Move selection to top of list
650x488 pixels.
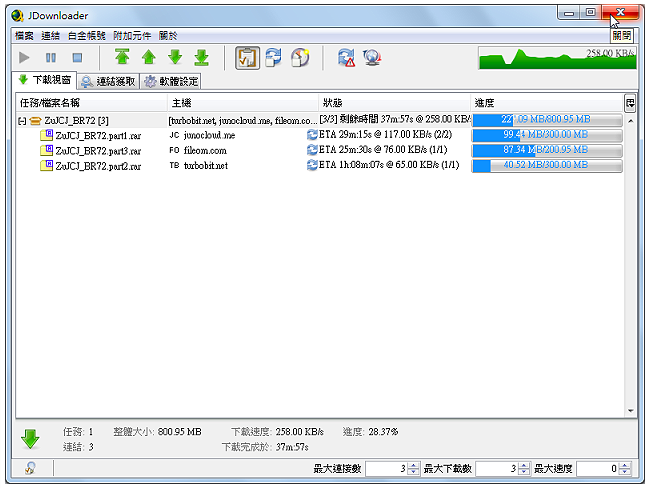pos(122,57)
